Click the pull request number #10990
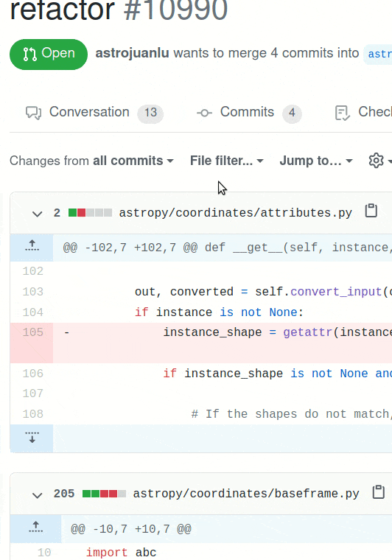 175,10
